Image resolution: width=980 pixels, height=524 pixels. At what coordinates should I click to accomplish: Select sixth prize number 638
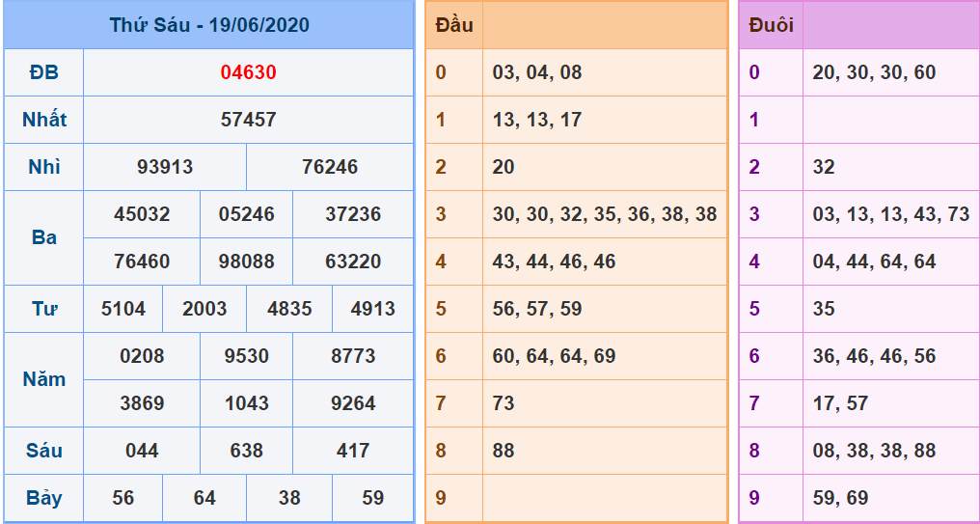coord(246,451)
